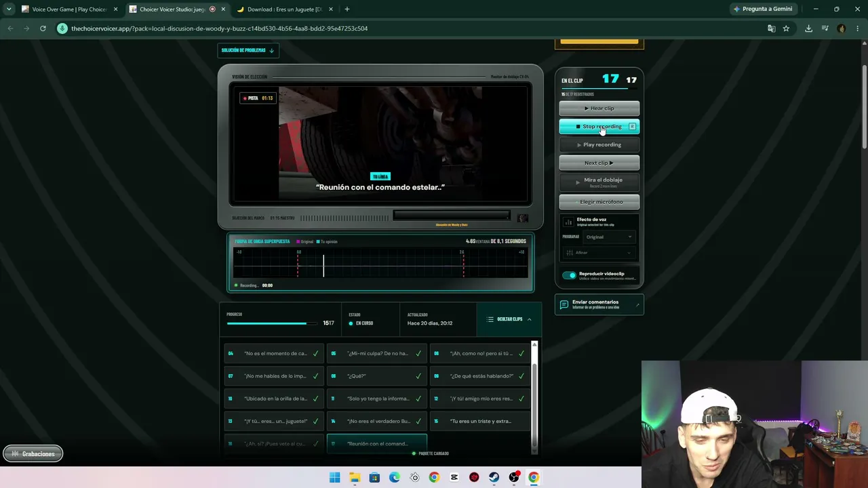Click the feedback chat bubble icon
This screenshot has width=868, height=488.
point(564,305)
